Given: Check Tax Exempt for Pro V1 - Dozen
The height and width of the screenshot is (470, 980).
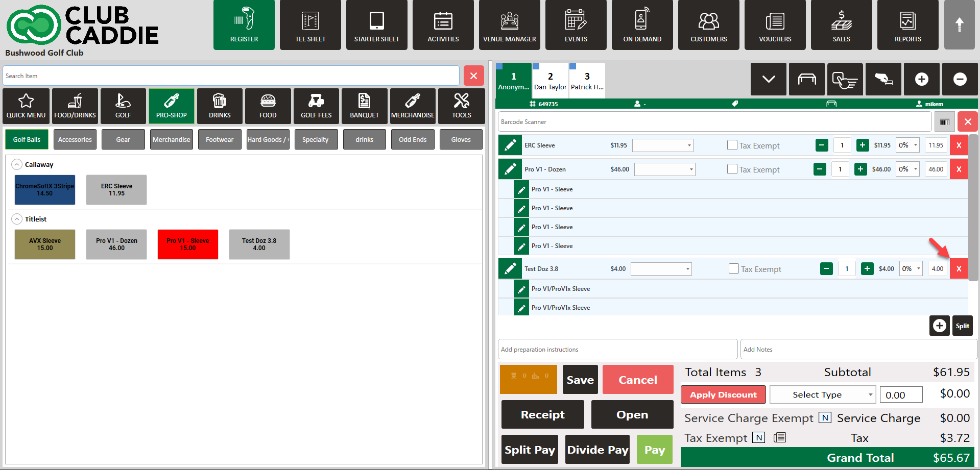Looking at the screenshot, I should [x=732, y=169].
